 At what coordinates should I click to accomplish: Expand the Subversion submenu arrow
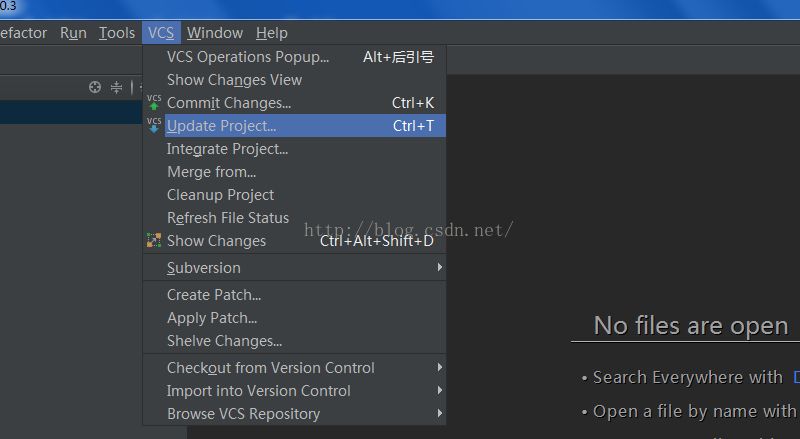coord(439,268)
